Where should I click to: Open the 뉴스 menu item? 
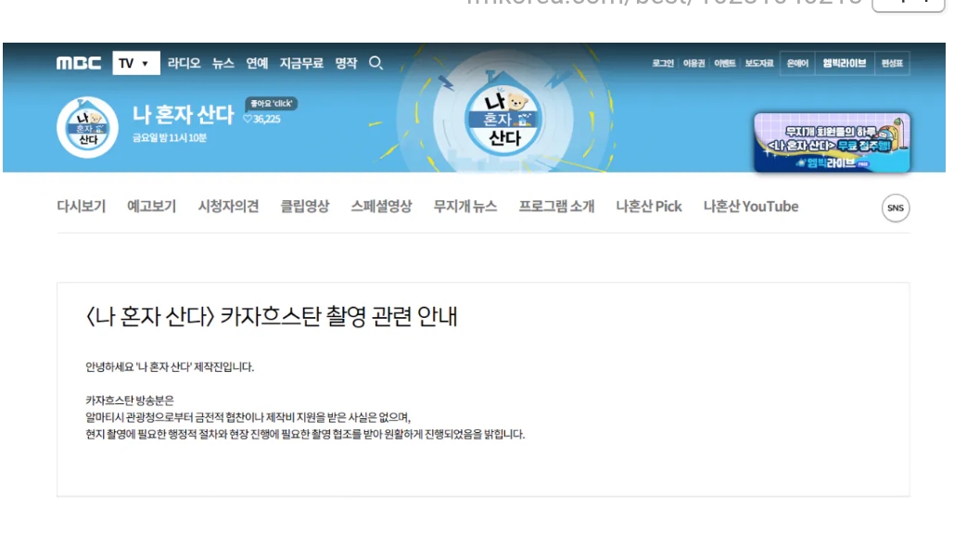point(223,63)
